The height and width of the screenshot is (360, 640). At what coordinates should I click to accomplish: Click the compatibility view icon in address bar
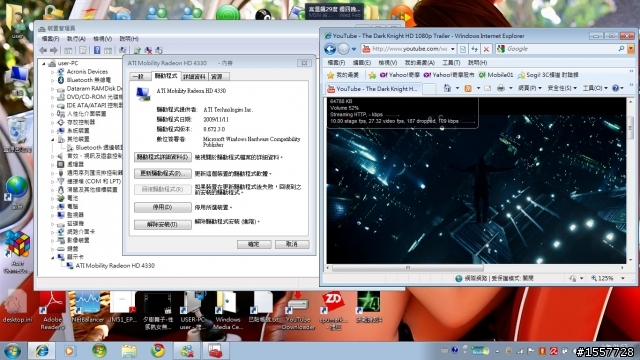463,49
